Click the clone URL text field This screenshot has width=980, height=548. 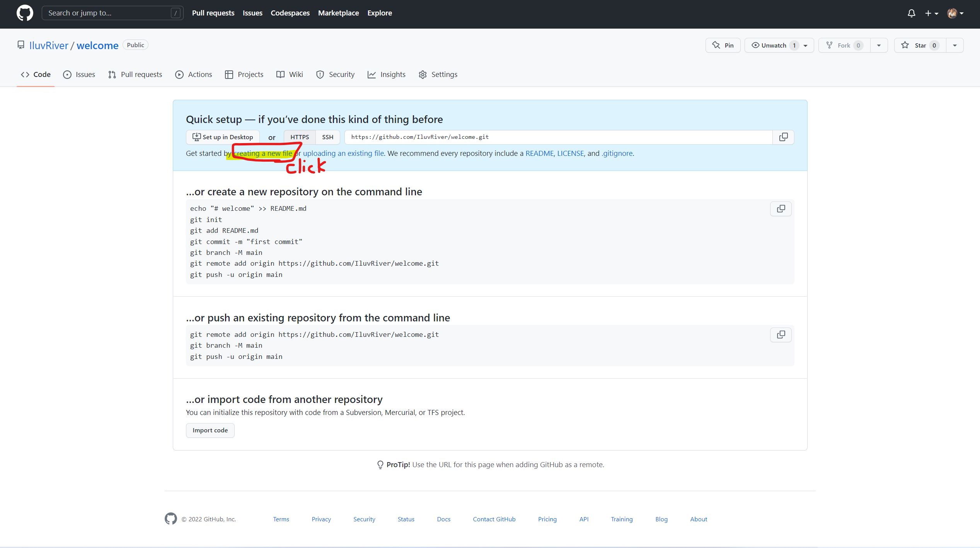(x=558, y=137)
